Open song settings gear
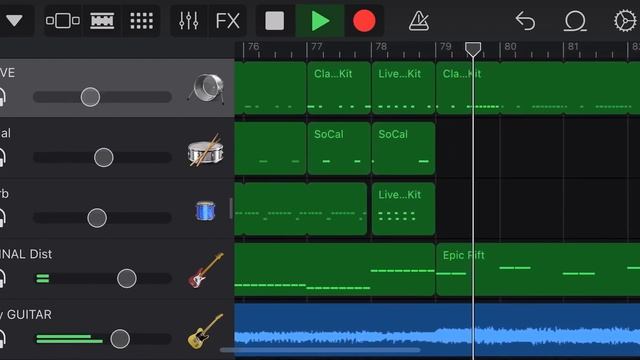 point(625,20)
